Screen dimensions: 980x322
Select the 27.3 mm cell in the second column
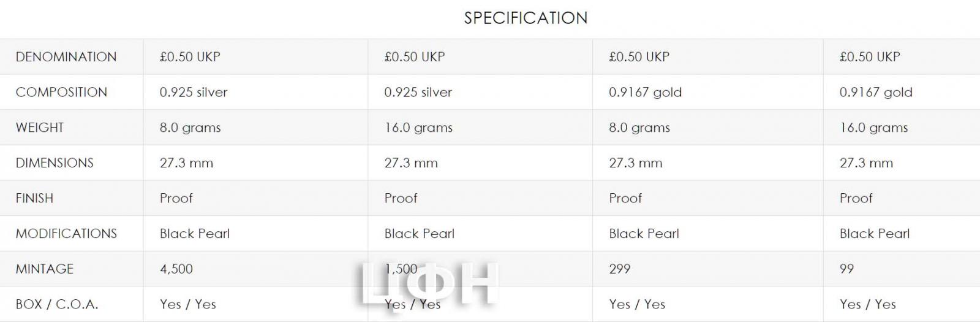(411, 163)
